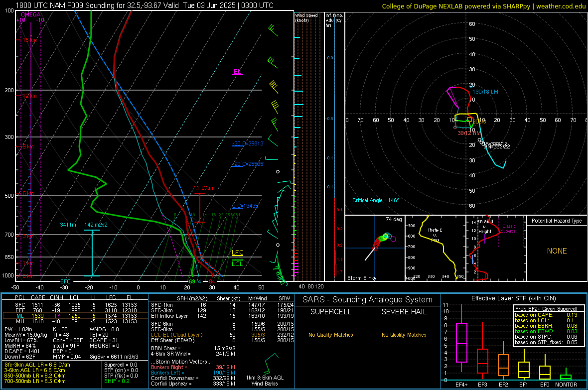Select the magenta EL level marker
588x390 pixels.
pos(237,72)
